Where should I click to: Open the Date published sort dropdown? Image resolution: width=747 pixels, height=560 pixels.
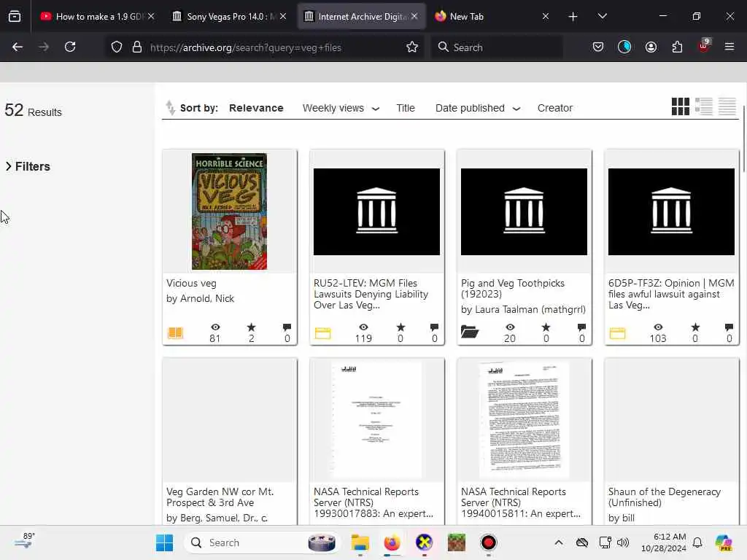[477, 108]
